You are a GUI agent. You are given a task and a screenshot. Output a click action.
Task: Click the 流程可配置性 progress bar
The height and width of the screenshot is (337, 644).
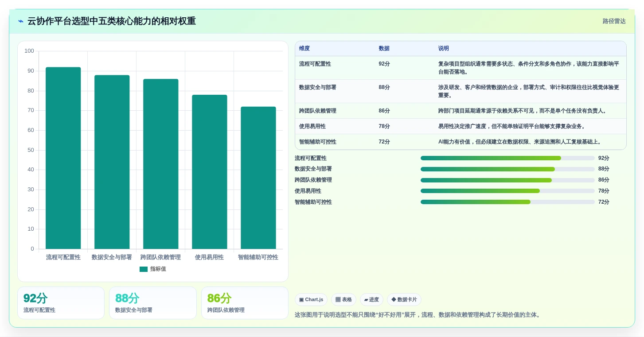coord(507,158)
